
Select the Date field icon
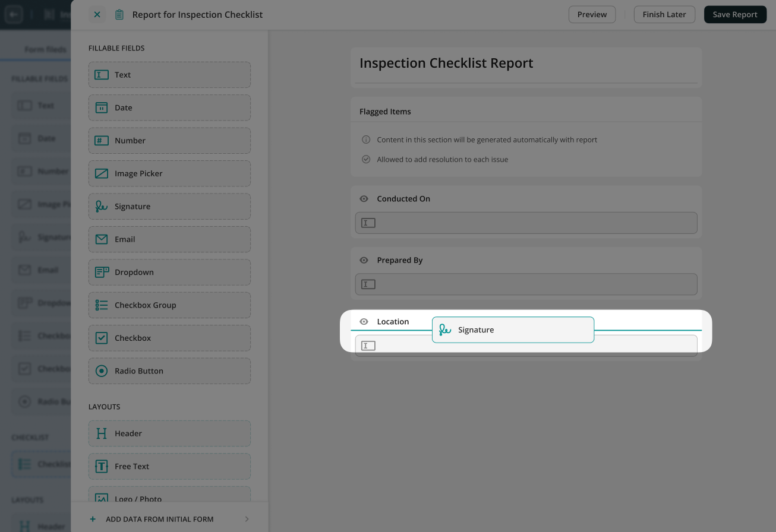pyautogui.click(x=102, y=107)
